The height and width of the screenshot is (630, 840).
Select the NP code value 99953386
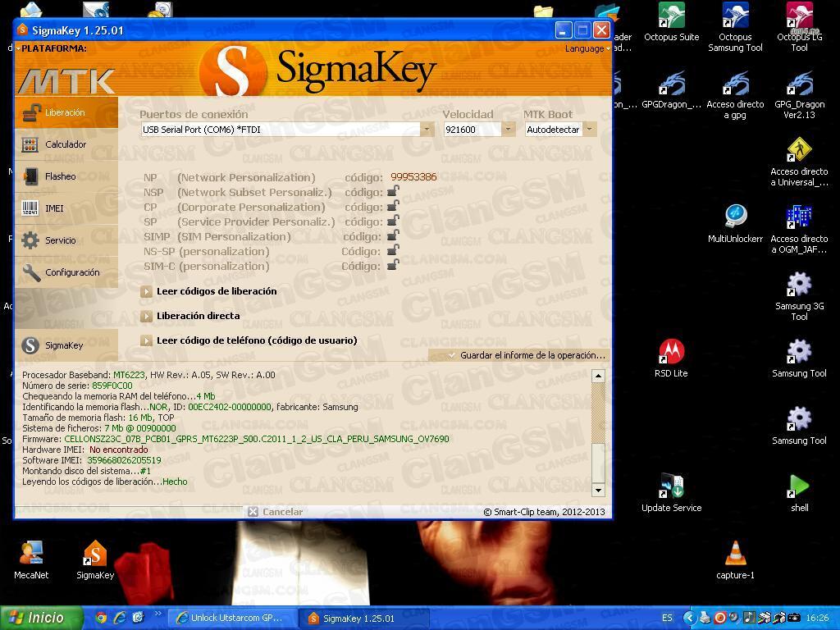pos(413,177)
